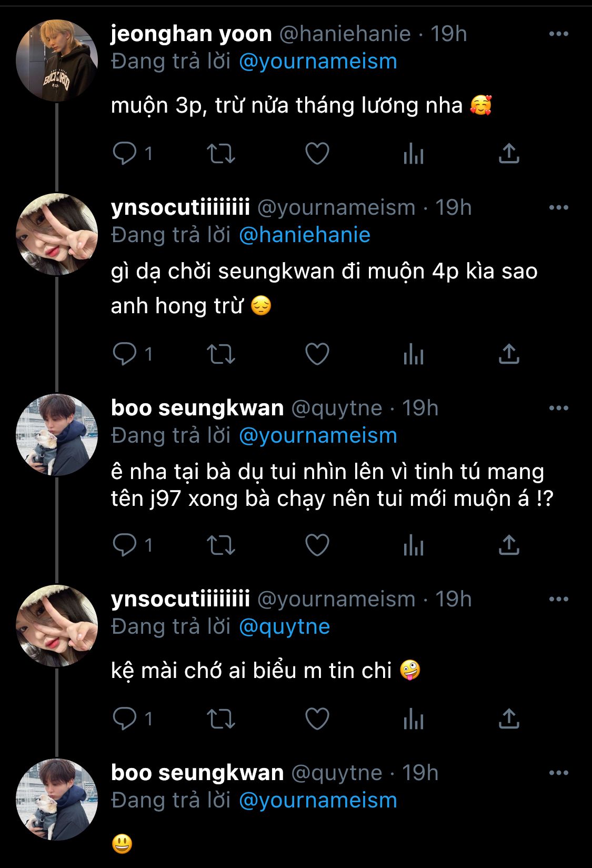592x868 pixels.
Task: View analytics for boo seungkwan's j97 tweet
Action: (414, 545)
